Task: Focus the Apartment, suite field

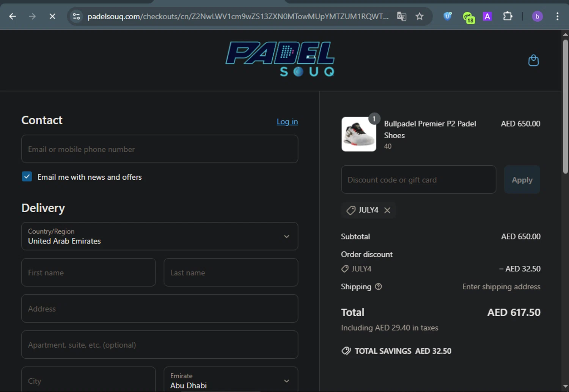Action: pos(160,345)
